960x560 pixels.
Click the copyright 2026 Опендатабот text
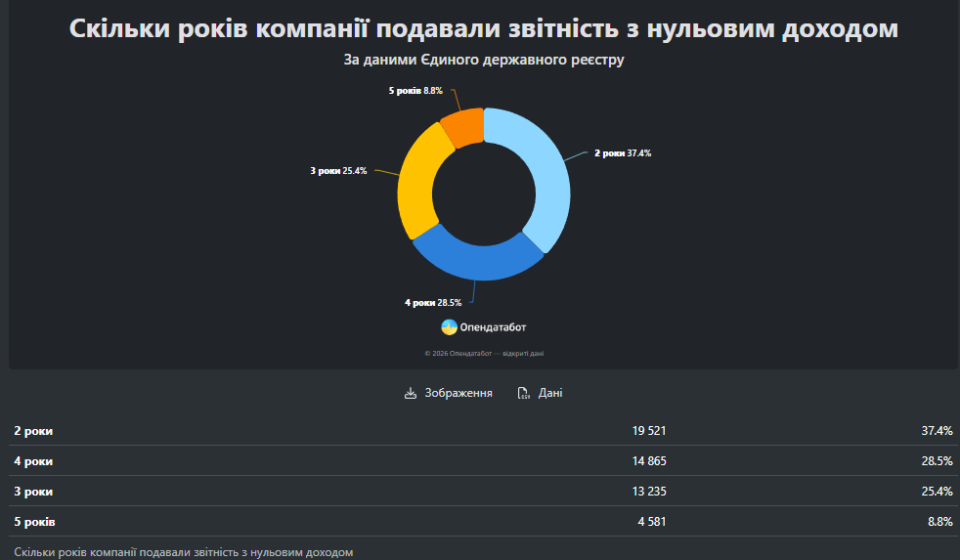pyautogui.click(x=484, y=353)
